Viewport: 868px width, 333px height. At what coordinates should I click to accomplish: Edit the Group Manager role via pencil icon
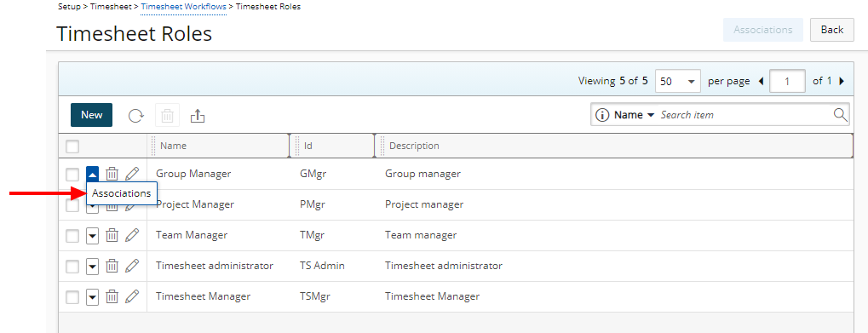click(132, 174)
